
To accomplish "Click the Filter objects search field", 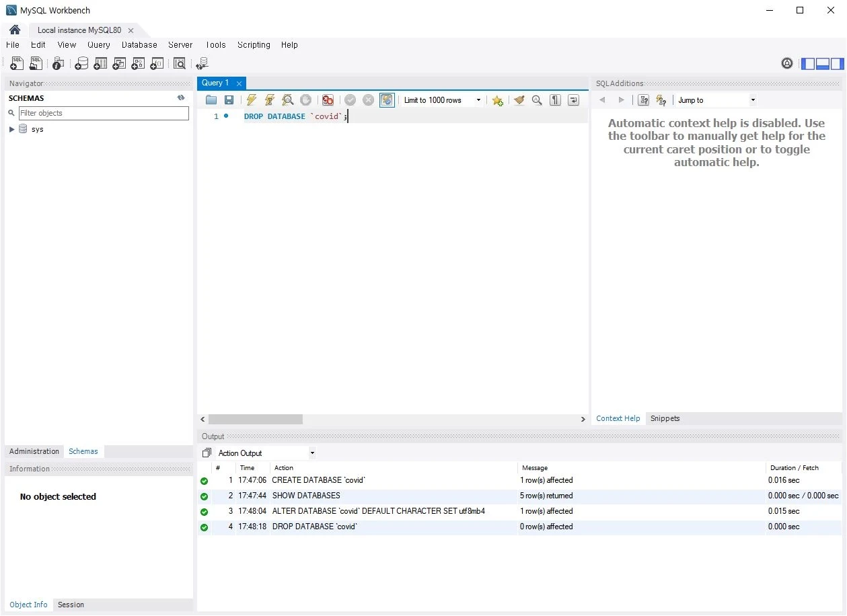I will pyautogui.click(x=104, y=113).
